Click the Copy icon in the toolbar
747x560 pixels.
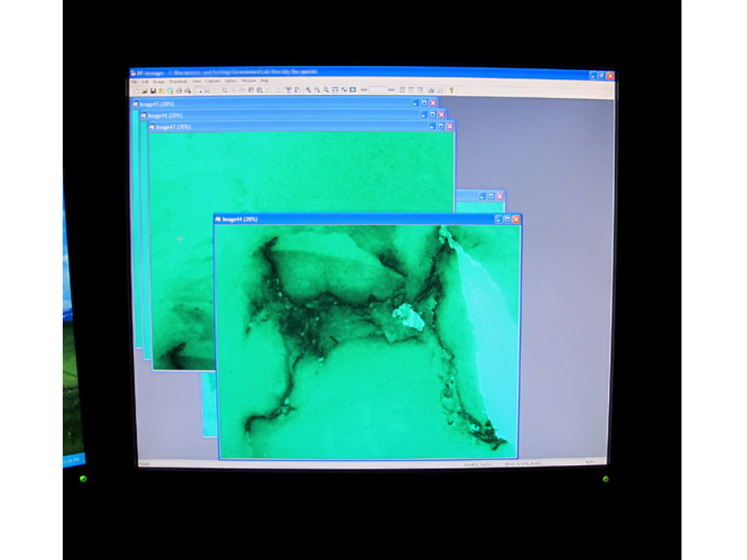pyautogui.click(x=242, y=90)
